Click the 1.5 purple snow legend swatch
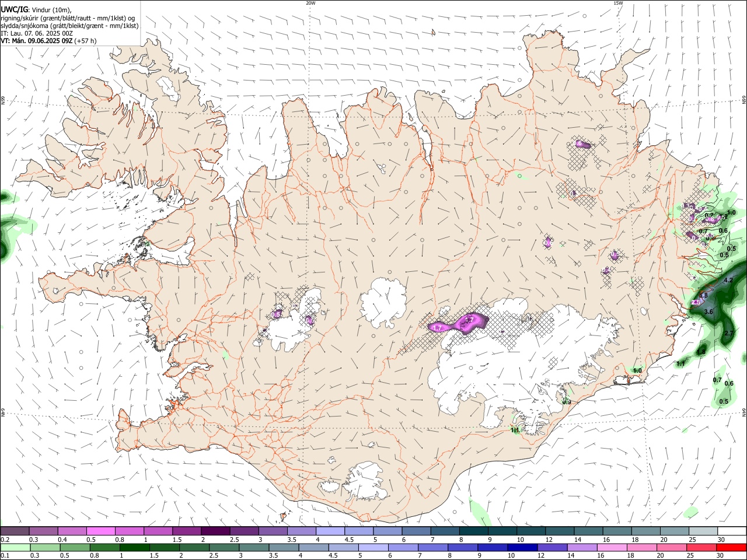Screen dimensions: 747x560 click(x=187, y=531)
